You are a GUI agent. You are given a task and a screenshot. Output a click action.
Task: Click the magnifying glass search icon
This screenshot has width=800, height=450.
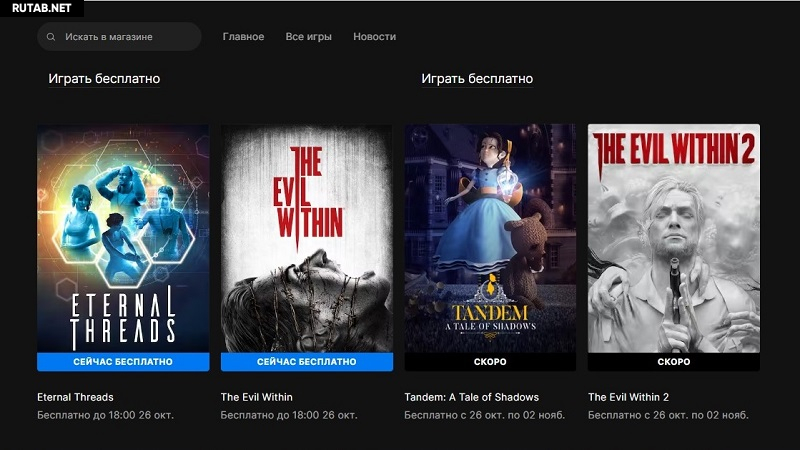(51, 37)
